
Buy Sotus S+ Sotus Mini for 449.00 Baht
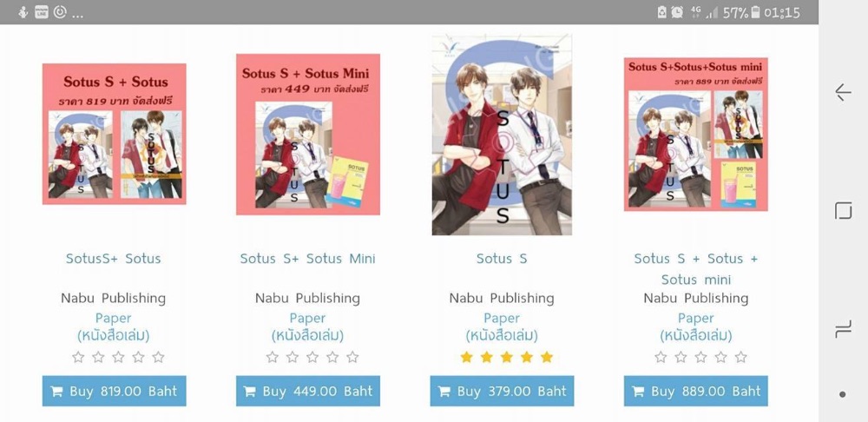click(x=308, y=391)
